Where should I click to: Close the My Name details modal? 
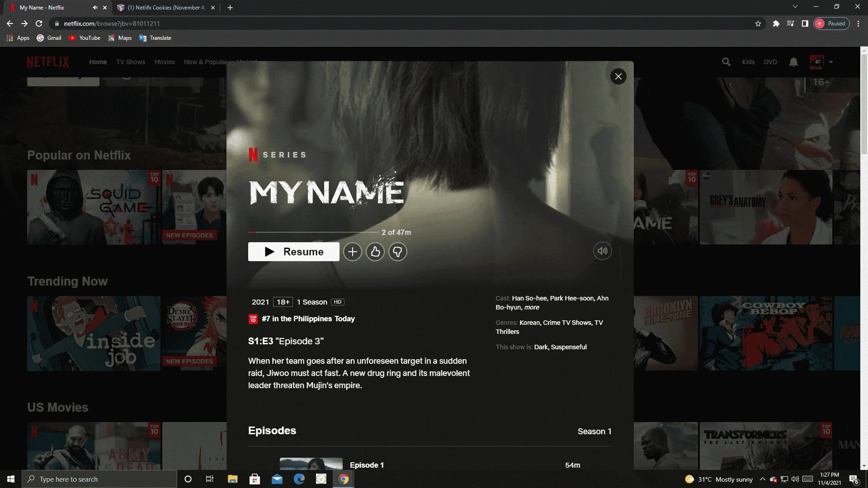tap(618, 76)
